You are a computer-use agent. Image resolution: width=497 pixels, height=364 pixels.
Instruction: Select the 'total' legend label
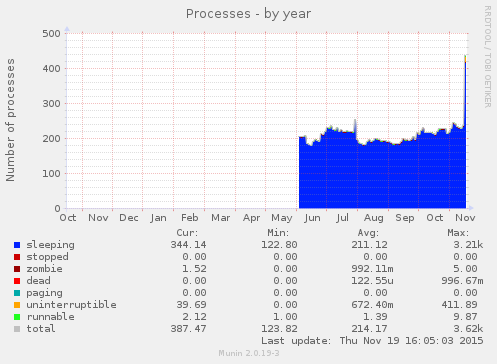pyautogui.click(x=41, y=329)
